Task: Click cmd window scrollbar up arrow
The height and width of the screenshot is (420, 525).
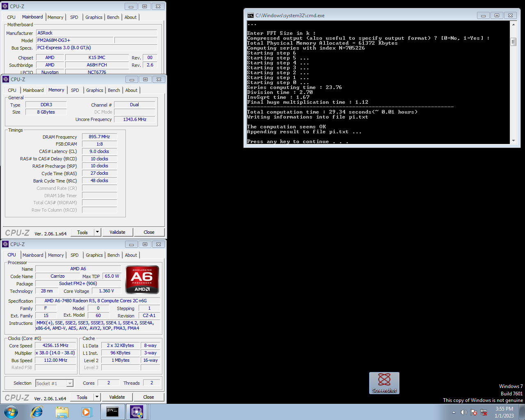Action: point(513,25)
